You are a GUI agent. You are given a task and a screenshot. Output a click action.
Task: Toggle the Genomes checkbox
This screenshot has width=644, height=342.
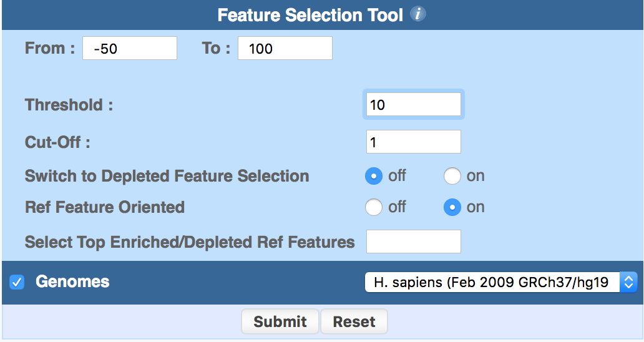(x=17, y=282)
